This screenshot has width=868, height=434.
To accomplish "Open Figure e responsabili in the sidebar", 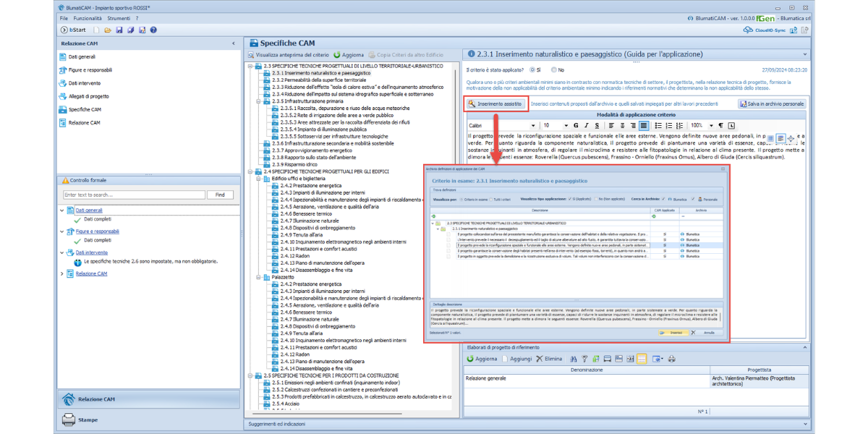I will [90, 70].
